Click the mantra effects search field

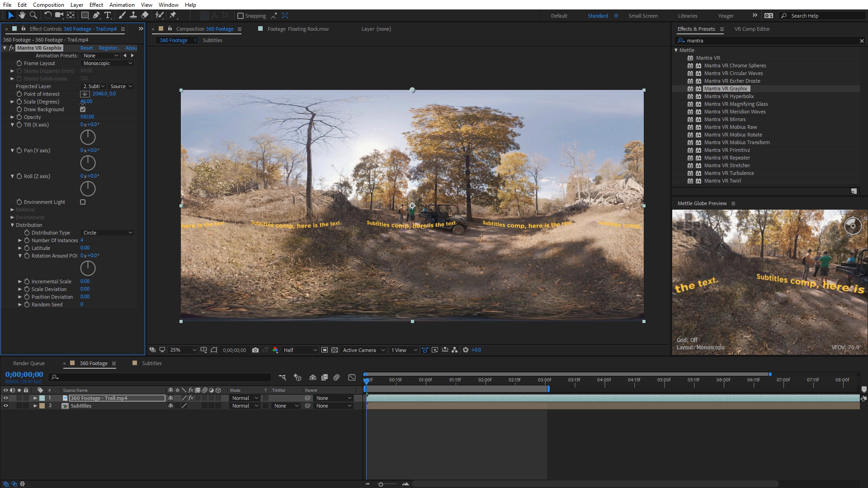point(769,41)
